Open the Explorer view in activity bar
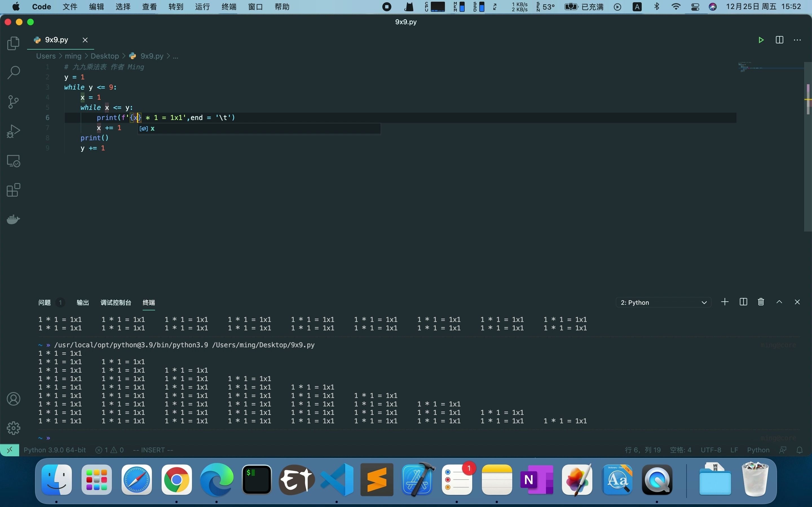The width and height of the screenshot is (812, 507). click(14, 43)
